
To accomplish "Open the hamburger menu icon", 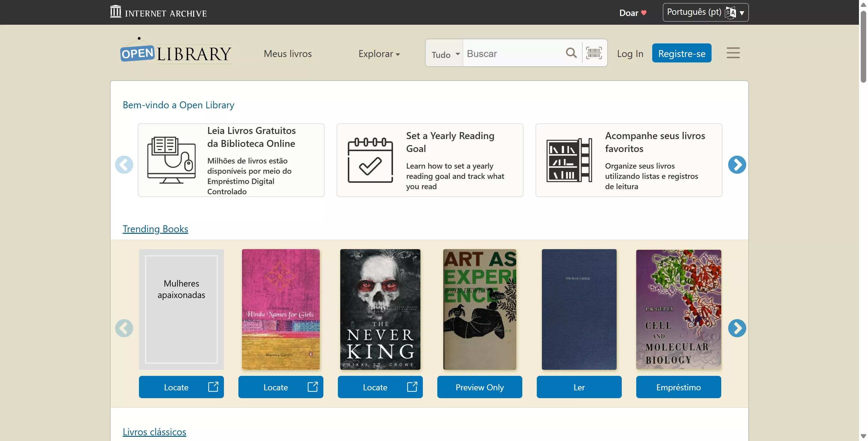I will 733,53.
